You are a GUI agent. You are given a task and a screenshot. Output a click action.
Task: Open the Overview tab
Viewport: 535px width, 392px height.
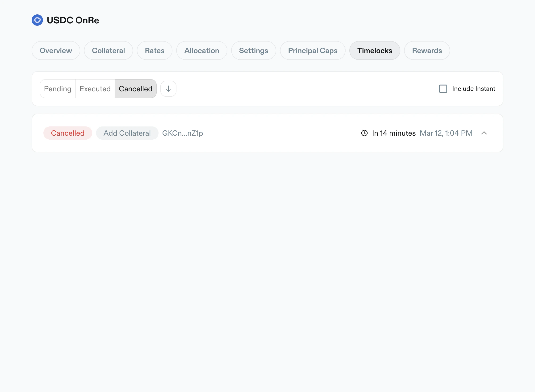tap(56, 50)
